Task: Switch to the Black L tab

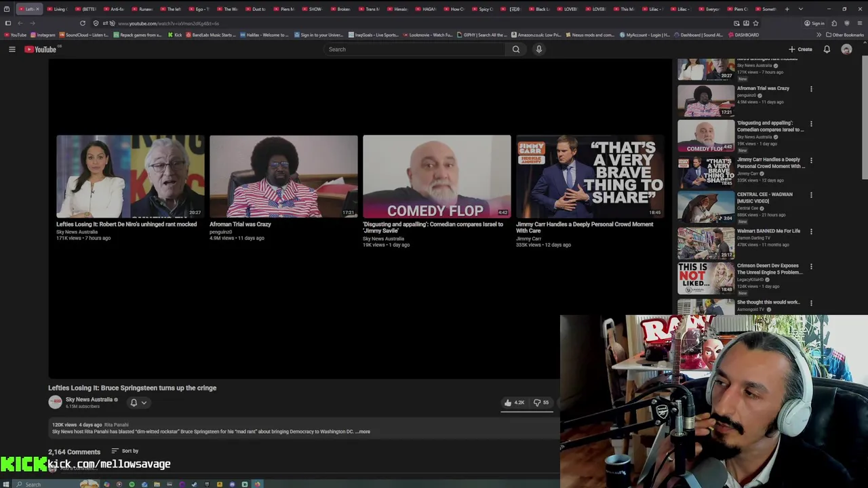Action: click(x=539, y=9)
